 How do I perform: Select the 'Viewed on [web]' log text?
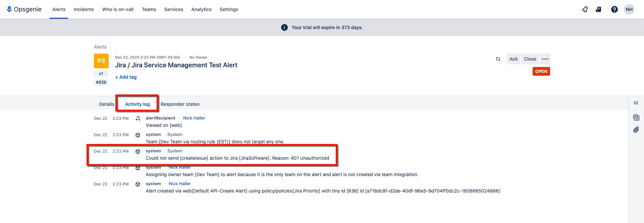[164, 126]
